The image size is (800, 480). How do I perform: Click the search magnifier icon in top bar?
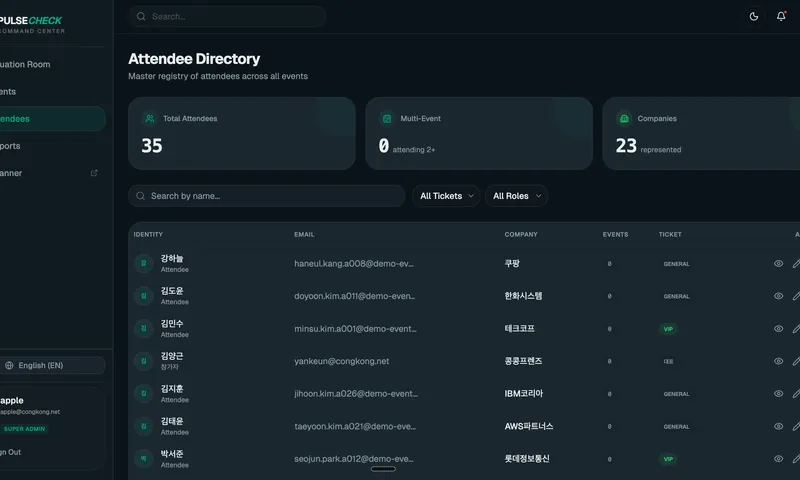pyautogui.click(x=141, y=16)
